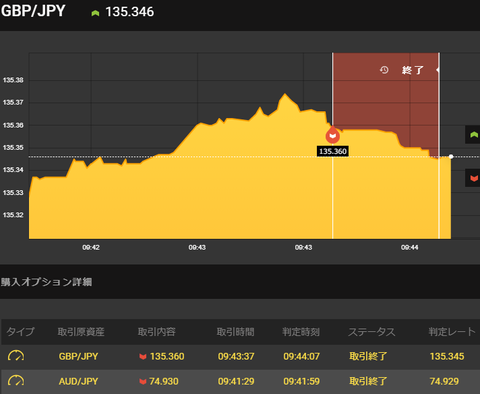Click the 135.38 label on the price axis
The height and width of the screenshot is (394, 480).
pyautogui.click(x=13, y=80)
